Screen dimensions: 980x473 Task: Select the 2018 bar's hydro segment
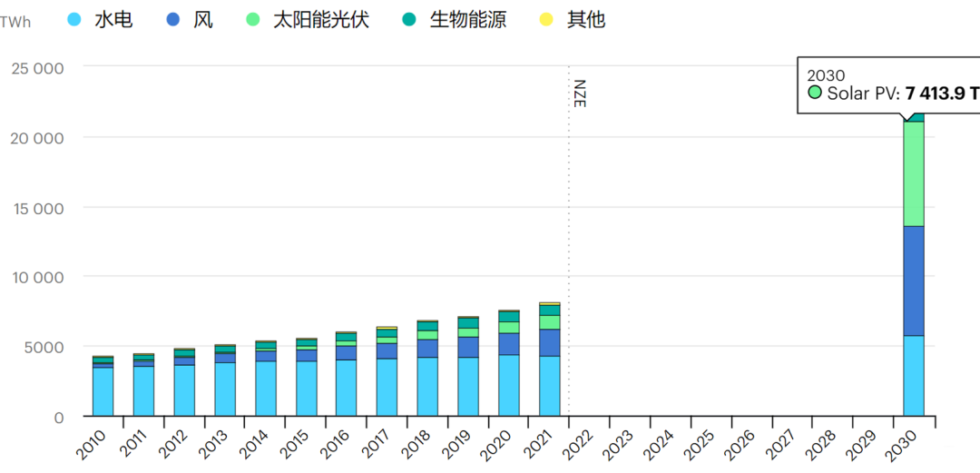(427, 387)
